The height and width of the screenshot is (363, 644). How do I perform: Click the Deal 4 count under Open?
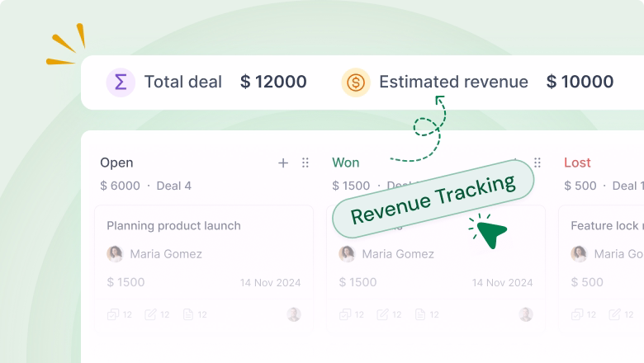coord(173,186)
